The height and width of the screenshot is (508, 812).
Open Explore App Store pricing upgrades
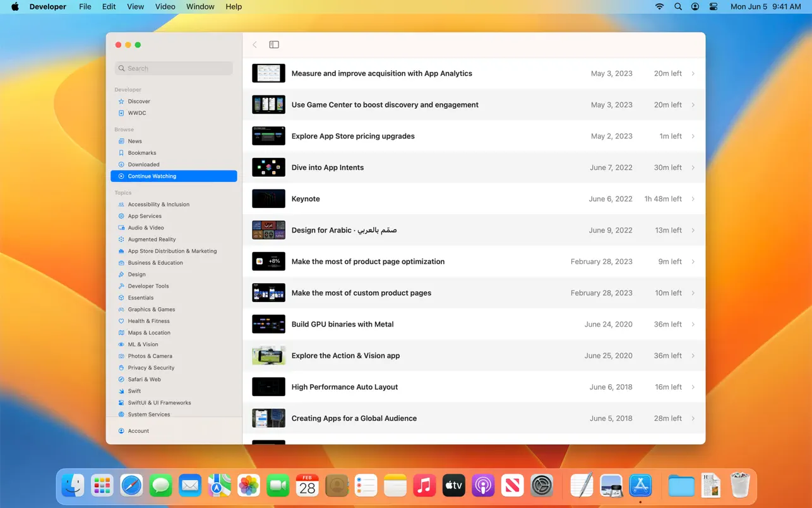(353, 136)
